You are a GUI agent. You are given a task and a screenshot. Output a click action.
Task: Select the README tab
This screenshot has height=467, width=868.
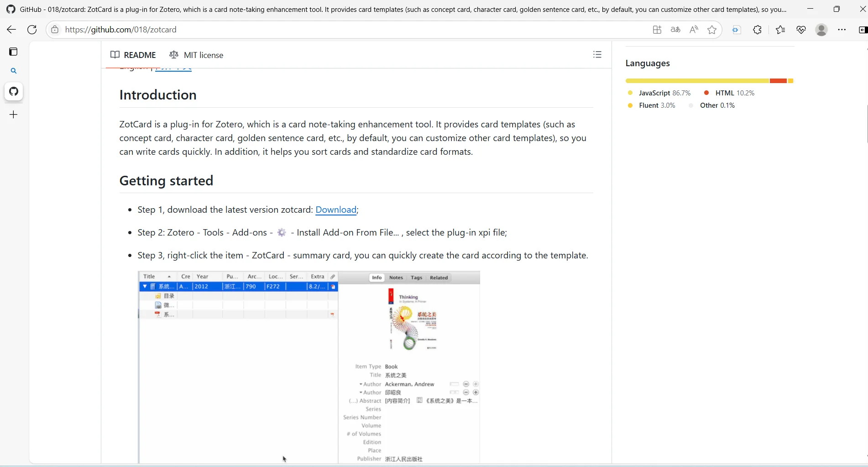pyautogui.click(x=133, y=55)
